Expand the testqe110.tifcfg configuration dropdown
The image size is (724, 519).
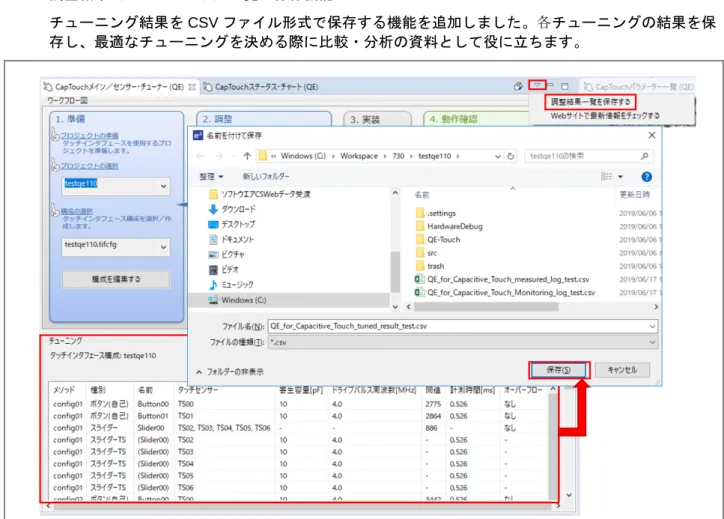click(163, 247)
